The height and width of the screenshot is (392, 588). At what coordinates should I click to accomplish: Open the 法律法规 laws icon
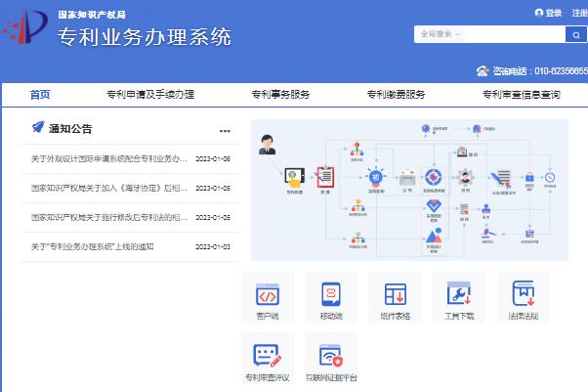(x=524, y=293)
